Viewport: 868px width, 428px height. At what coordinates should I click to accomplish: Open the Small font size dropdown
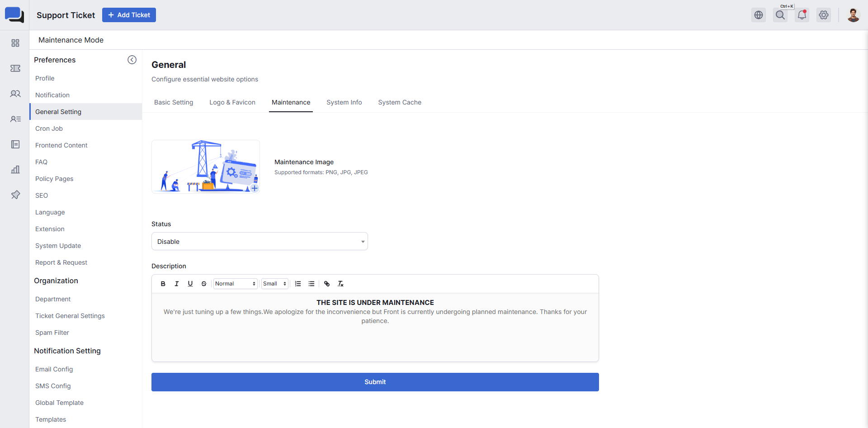[274, 284]
